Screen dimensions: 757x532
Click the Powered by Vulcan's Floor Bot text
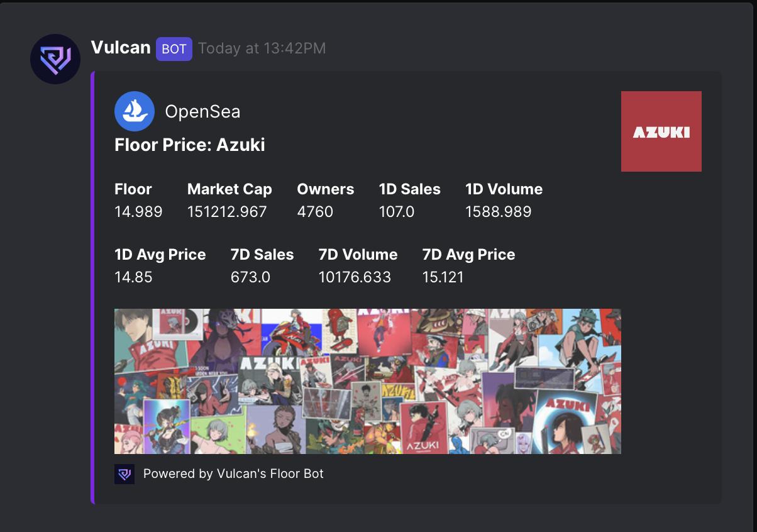pyautogui.click(x=233, y=474)
